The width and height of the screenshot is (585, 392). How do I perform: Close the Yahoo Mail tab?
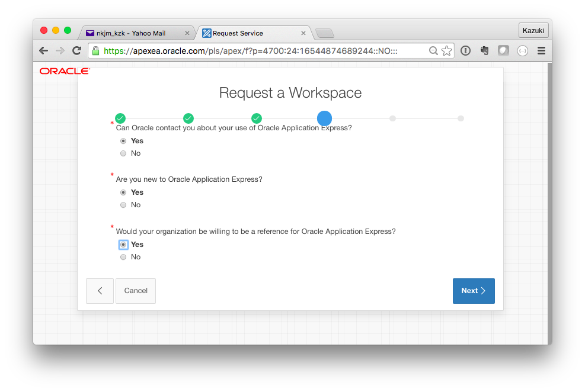pyautogui.click(x=187, y=33)
